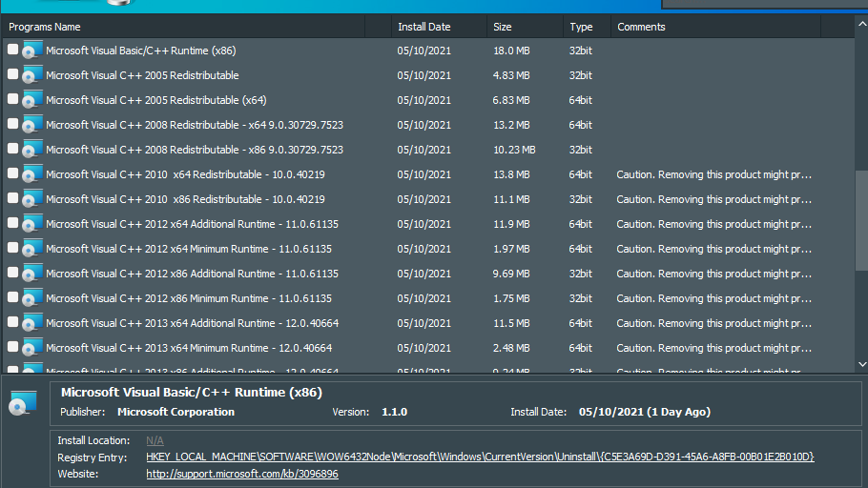Tick checkbox for Visual C++ 2010 x64 Redistributable
868x488 pixels.
[x=12, y=173]
